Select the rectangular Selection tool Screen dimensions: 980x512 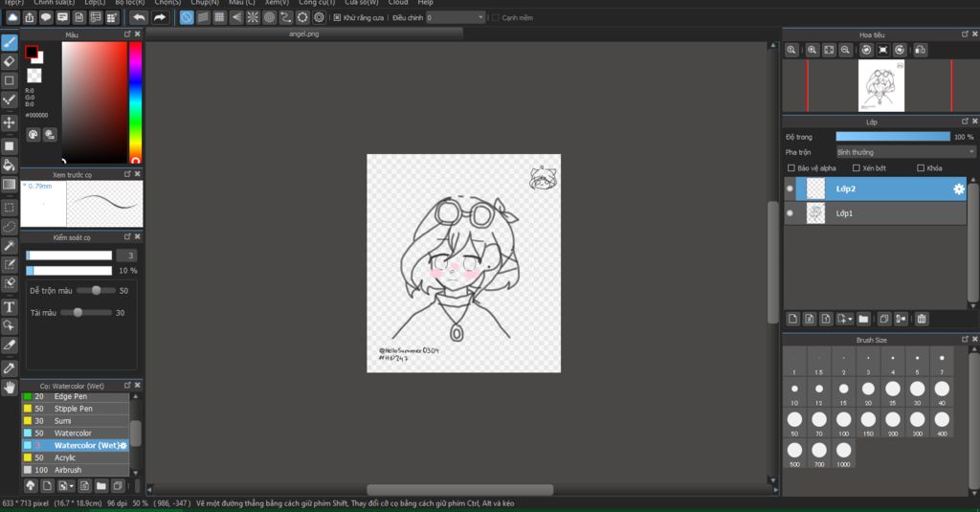coord(9,208)
